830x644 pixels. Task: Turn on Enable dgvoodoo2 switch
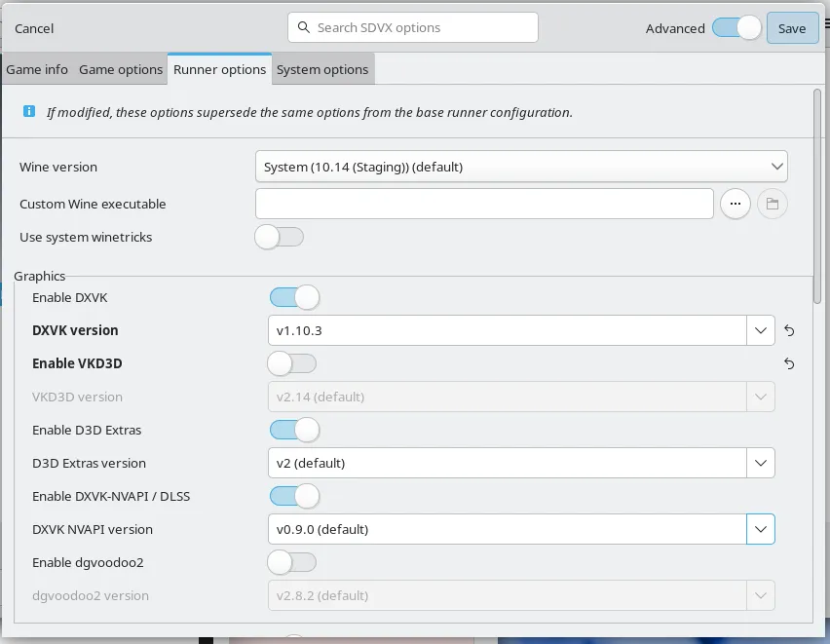pos(292,562)
